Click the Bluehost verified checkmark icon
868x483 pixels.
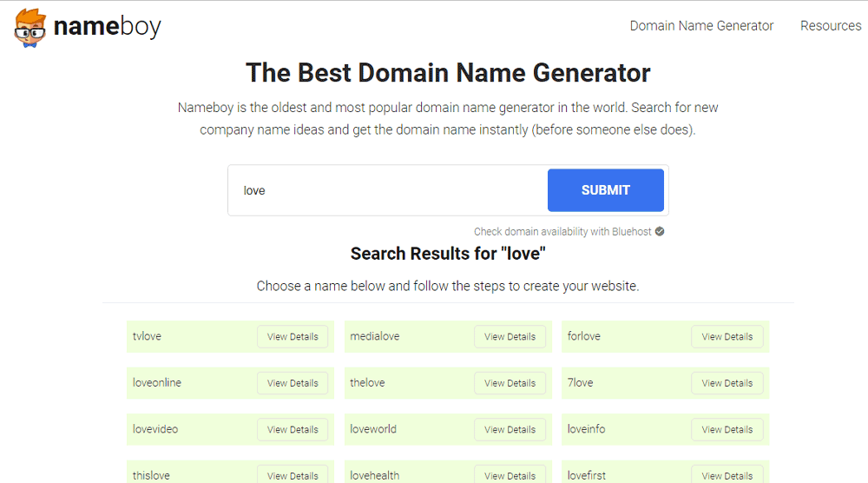[x=660, y=232]
